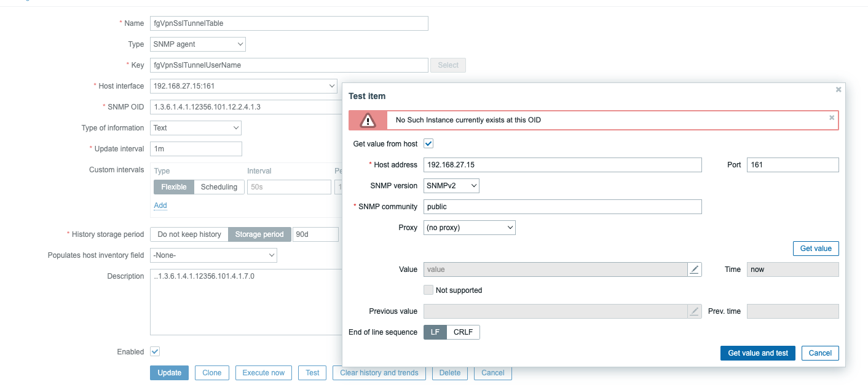
Task: Open the Type SNMP agent dropdown
Action: [197, 44]
